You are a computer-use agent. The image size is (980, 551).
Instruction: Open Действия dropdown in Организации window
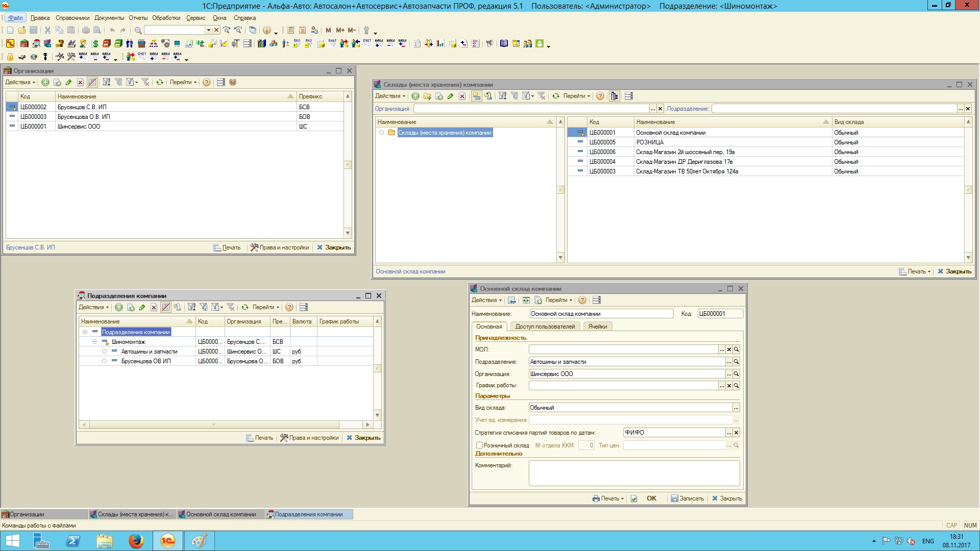[x=20, y=82]
